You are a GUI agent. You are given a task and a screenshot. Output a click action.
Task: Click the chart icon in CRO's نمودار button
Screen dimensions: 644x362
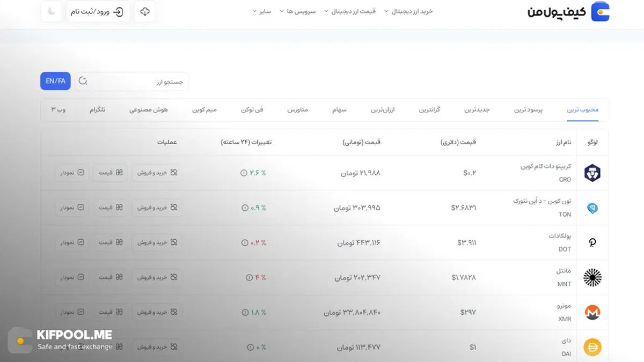(x=80, y=173)
